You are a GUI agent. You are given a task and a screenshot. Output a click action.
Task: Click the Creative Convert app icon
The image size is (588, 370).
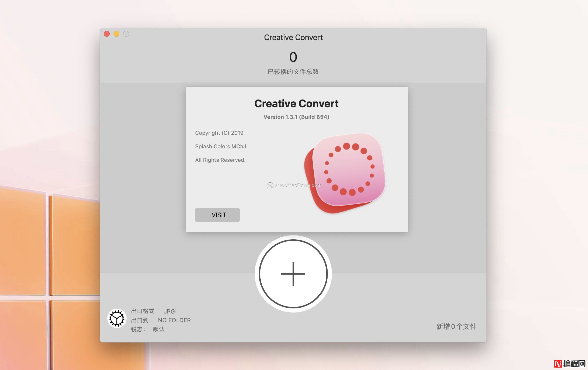(x=344, y=173)
